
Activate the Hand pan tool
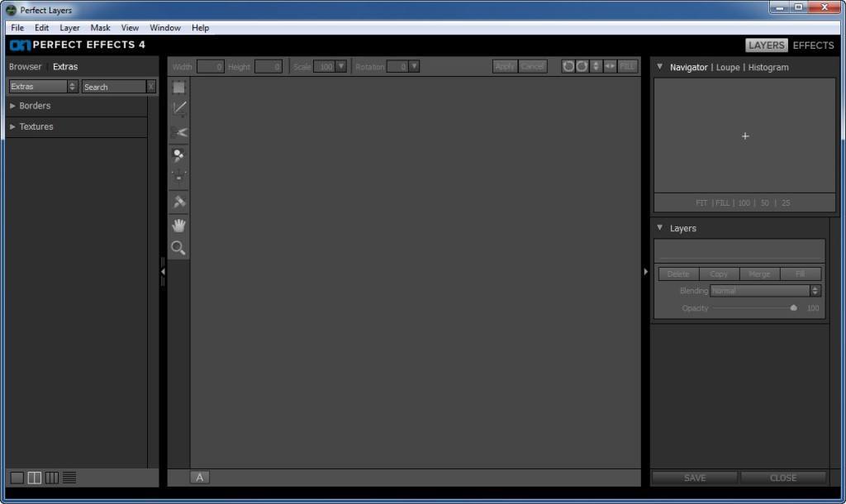pyautogui.click(x=178, y=225)
